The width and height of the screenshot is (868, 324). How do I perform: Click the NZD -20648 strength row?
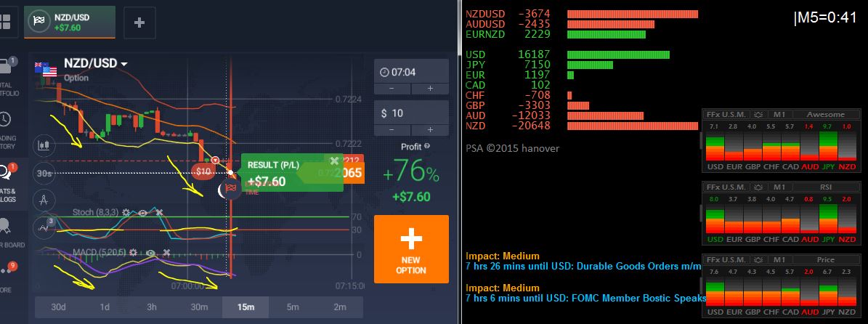[x=582, y=126]
